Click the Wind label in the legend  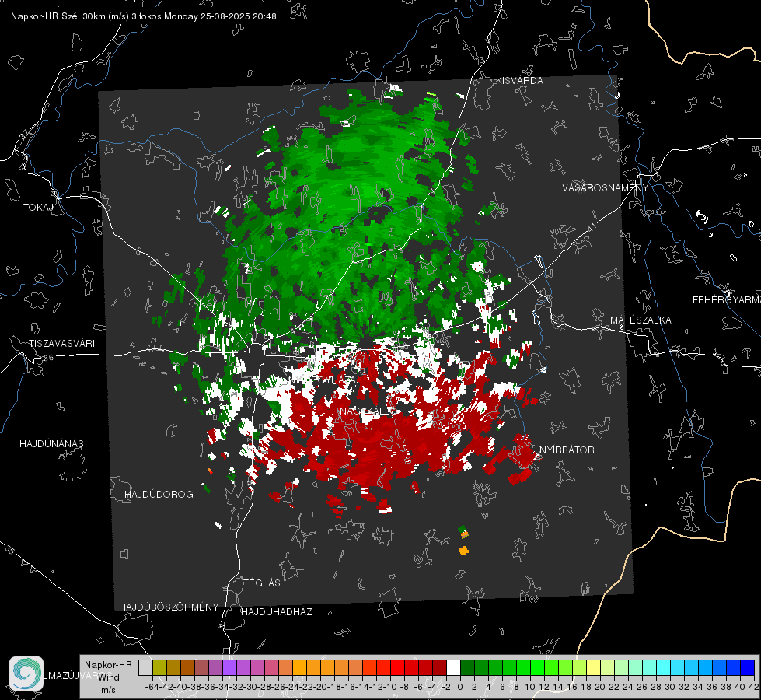pos(109,677)
